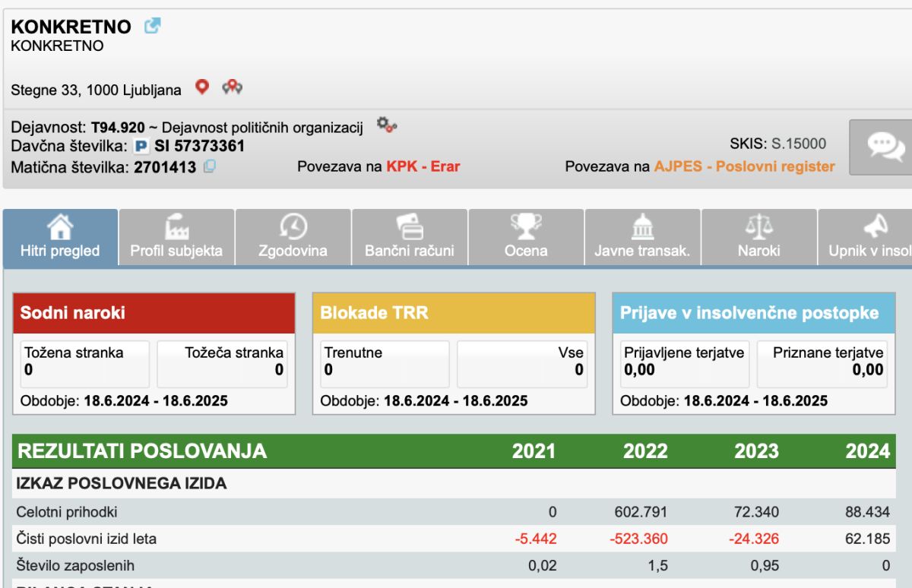Click the 2024 column header
Screen dimensions: 912x588
pos(867,451)
